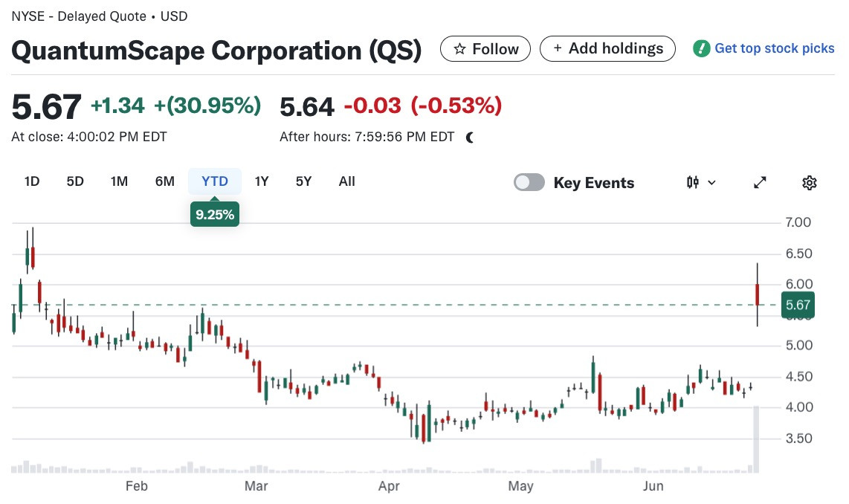
Task: Show the 1Y chart range
Action: click(x=262, y=181)
